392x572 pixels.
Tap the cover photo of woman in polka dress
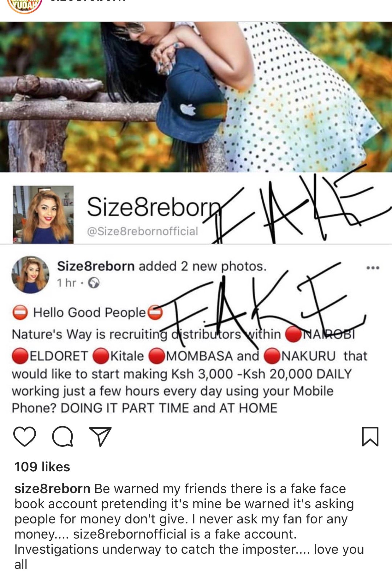[196, 97]
